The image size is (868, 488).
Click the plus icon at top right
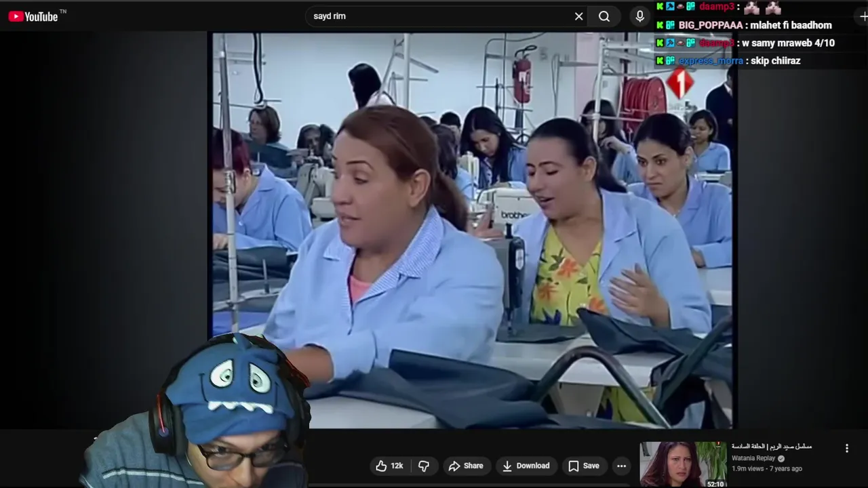pos(863,16)
